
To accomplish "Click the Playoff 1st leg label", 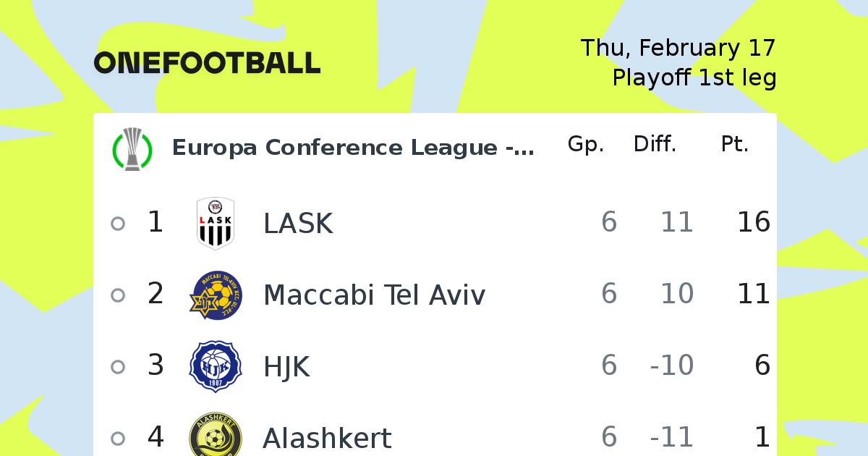I will click(x=694, y=77).
